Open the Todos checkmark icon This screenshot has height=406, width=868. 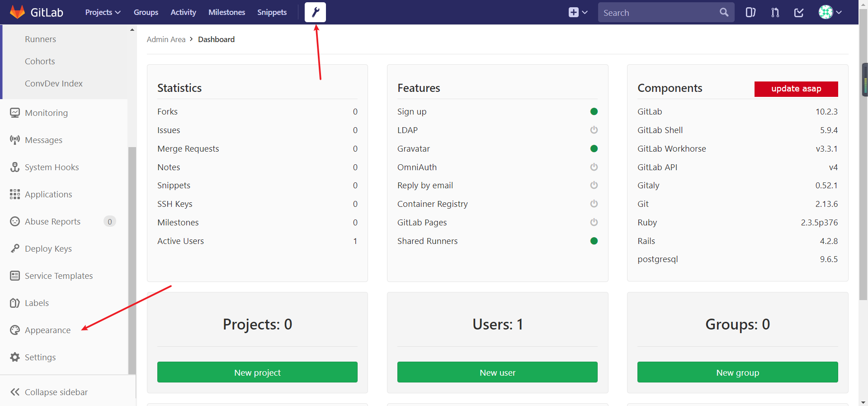799,12
